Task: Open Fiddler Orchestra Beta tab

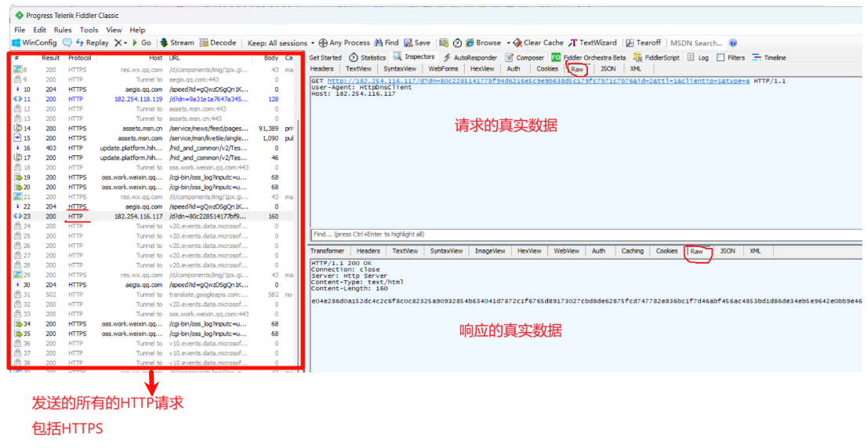Action: coord(588,57)
